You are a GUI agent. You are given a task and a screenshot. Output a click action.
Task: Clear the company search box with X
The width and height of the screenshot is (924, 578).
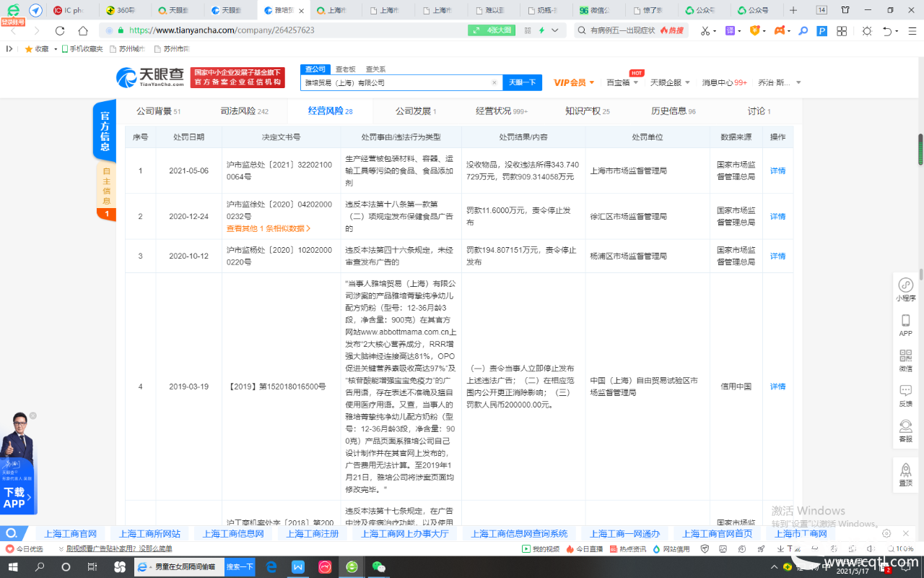click(494, 82)
